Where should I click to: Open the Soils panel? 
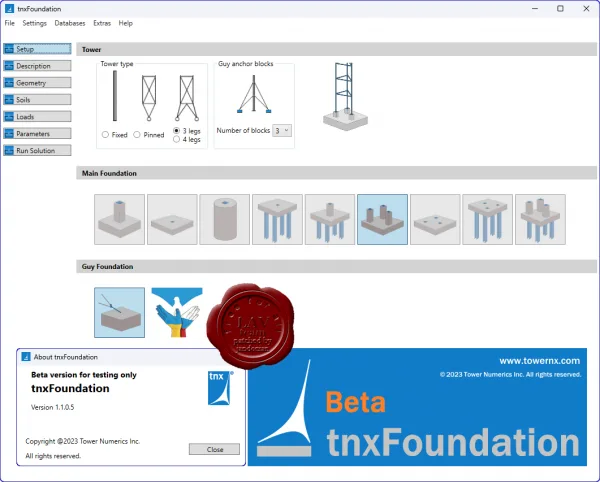point(37,100)
